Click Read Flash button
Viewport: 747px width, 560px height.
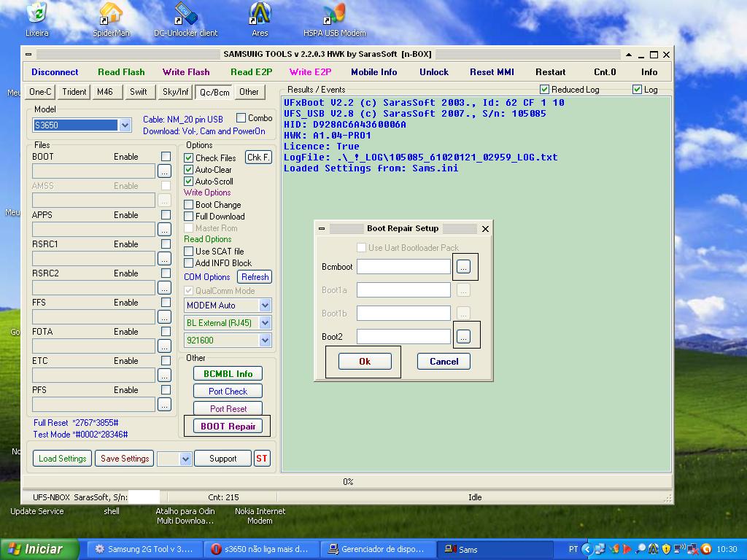121,72
